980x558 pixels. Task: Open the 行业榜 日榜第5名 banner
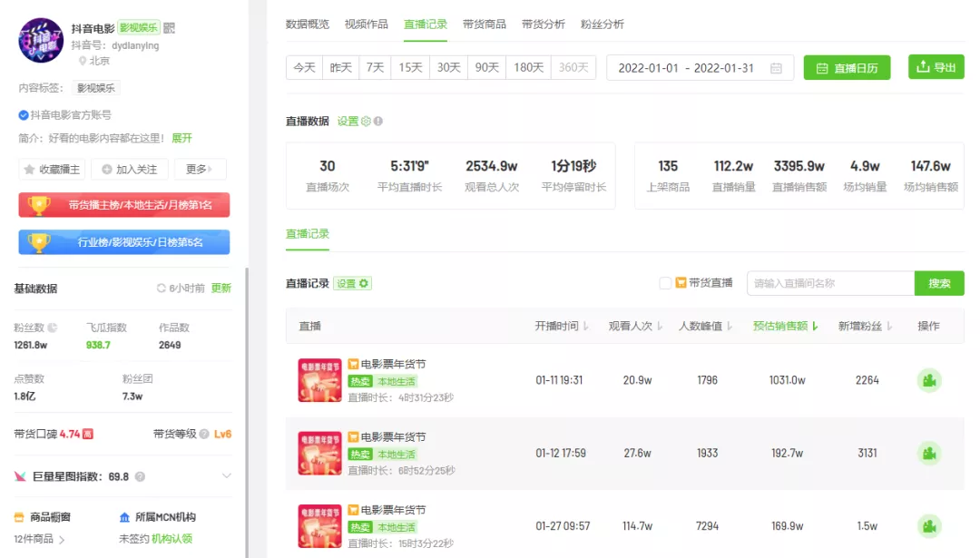point(124,242)
